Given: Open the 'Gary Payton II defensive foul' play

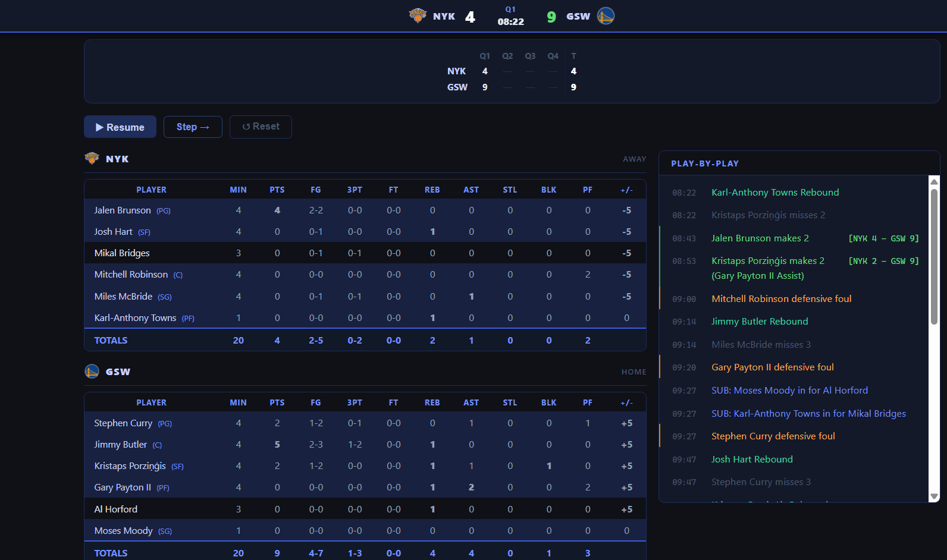Looking at the screenshot, I should (x=794, y=367).
